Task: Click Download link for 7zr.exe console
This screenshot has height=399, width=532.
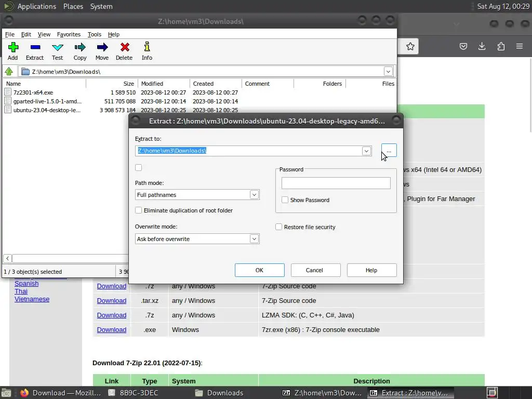Action: point(112,330)
